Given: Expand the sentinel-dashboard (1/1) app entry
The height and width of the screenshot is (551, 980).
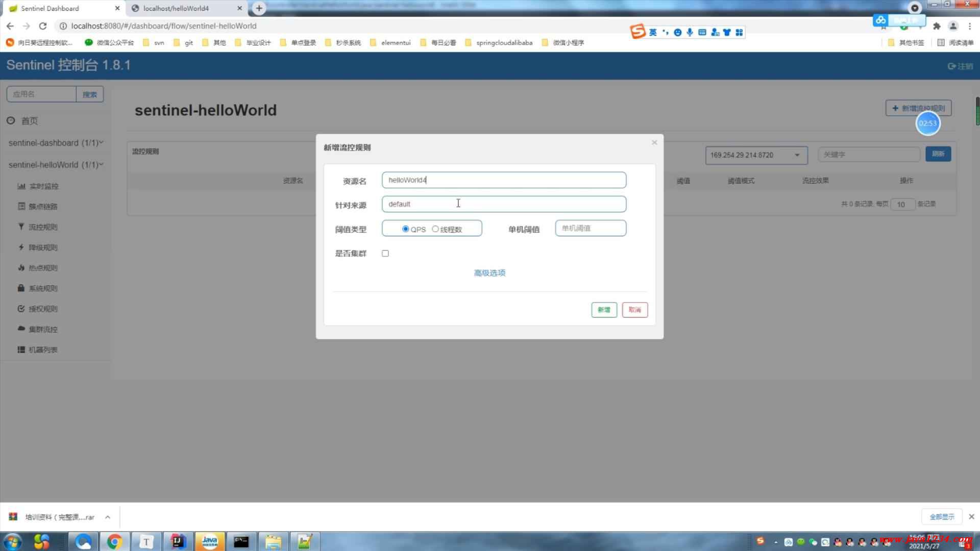Looking at the screenshot, I should click(x=56, y=143).
